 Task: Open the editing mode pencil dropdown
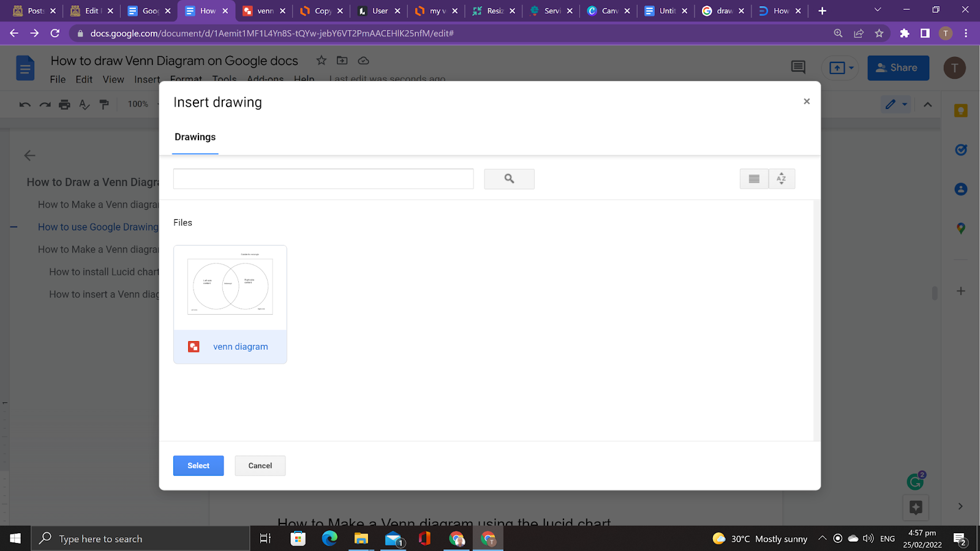pos(895,104)
